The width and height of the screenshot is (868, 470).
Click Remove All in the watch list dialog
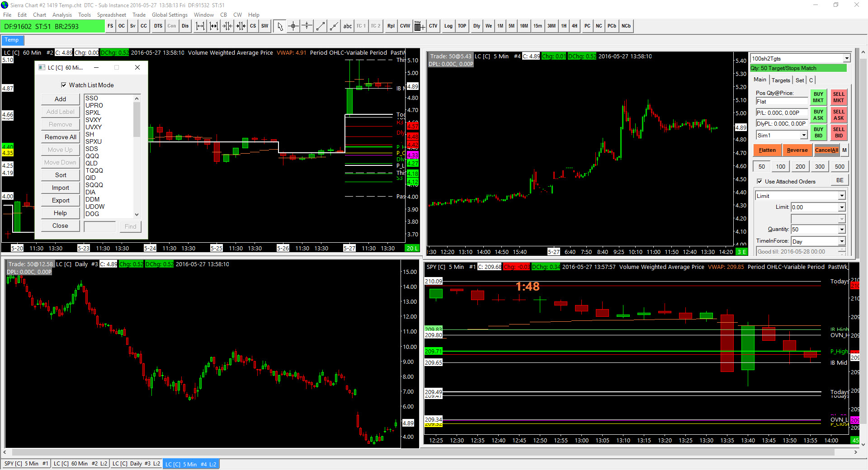[60, 137]
